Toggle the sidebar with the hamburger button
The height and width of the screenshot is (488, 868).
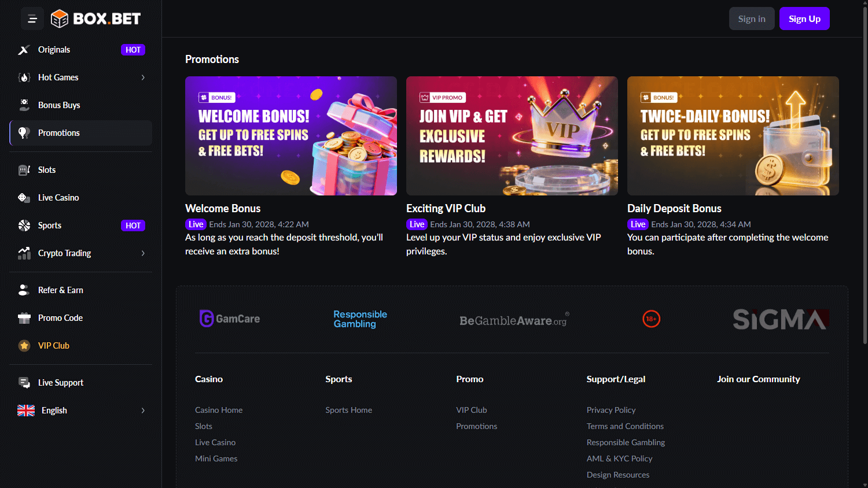coord(32,18)
